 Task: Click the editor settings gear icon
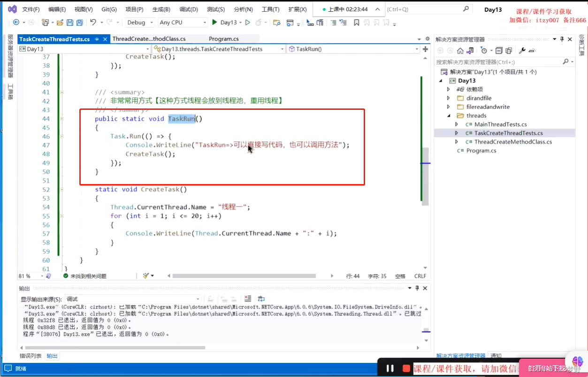tap(428, 39)
